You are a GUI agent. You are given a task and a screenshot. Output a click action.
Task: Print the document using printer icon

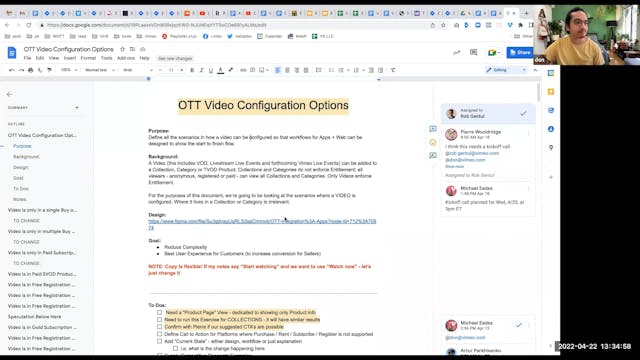31,70
